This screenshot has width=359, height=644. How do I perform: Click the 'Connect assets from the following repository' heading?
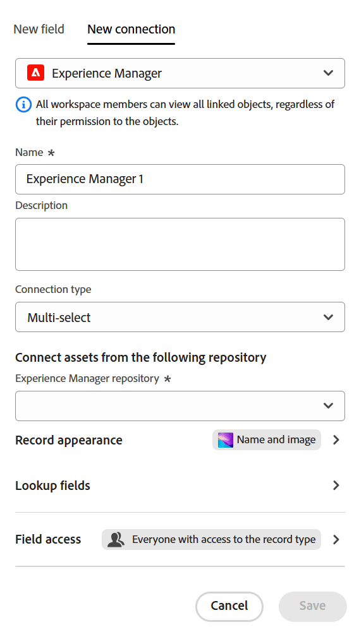click(x=141, y=357)
